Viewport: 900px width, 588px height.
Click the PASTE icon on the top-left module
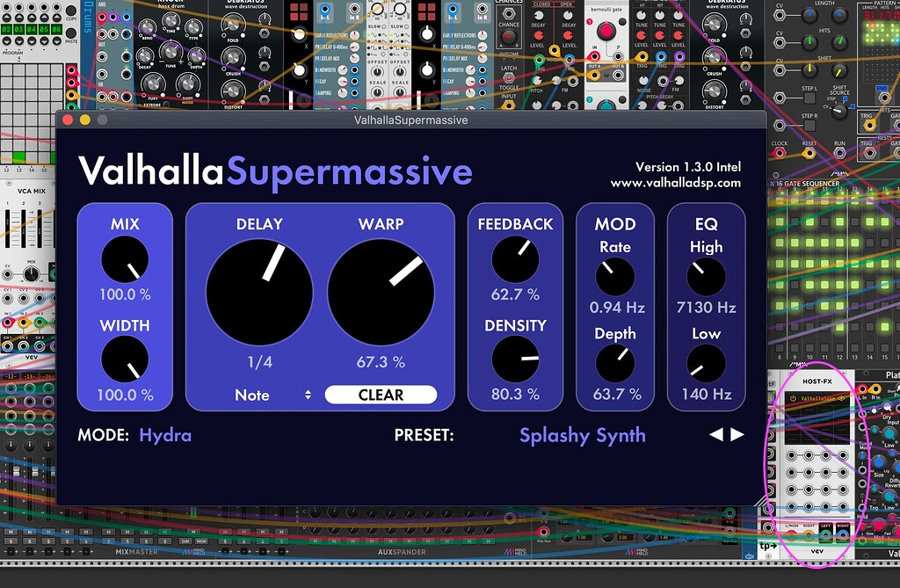coord(70,32)
